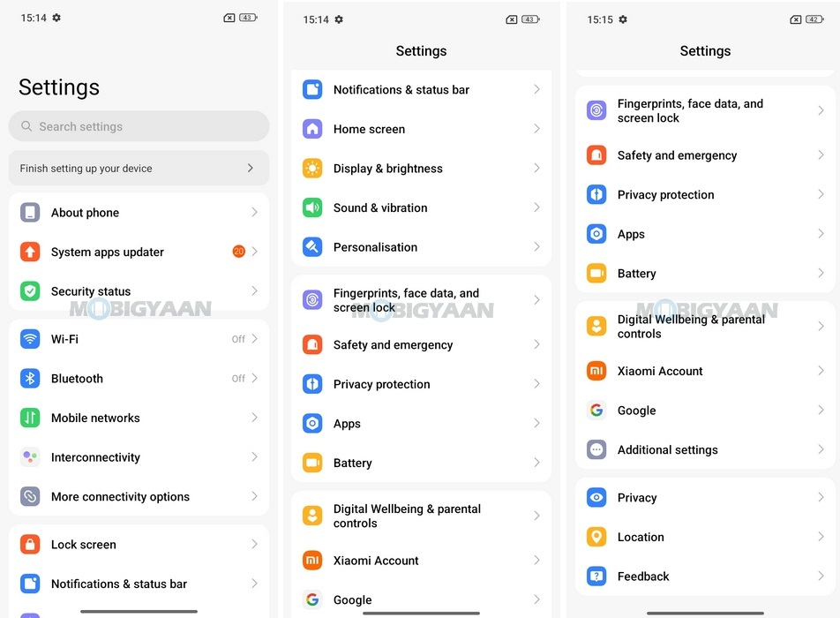Tap the Display & brightness sun icon
840x618 pixels.
point(312,169)
